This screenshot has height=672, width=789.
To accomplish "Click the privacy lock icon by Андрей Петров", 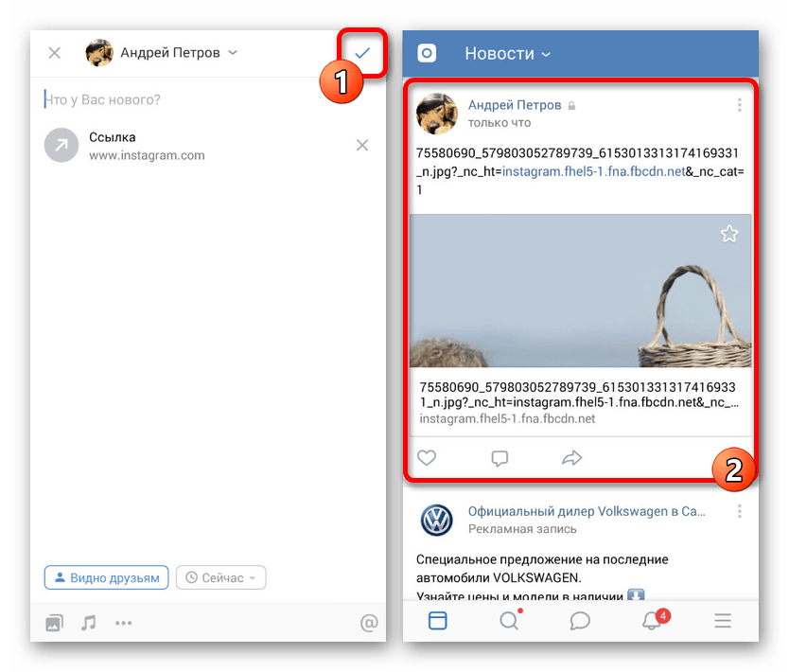I will click(571, 106).
